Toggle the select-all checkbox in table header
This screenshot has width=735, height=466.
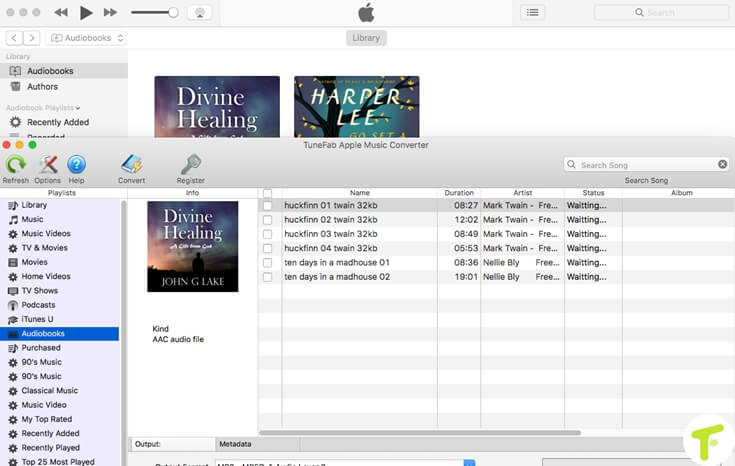[x=267, y=193]
